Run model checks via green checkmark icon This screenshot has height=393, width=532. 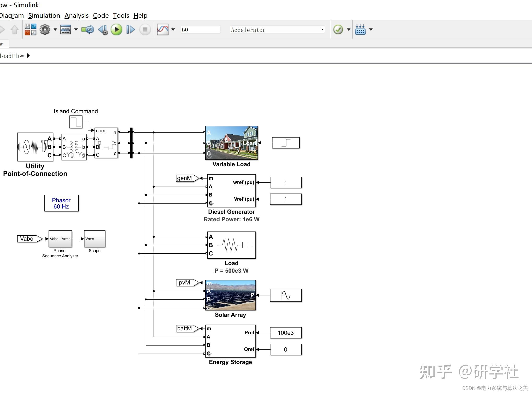pyautogui.click(x=339, y=29)
